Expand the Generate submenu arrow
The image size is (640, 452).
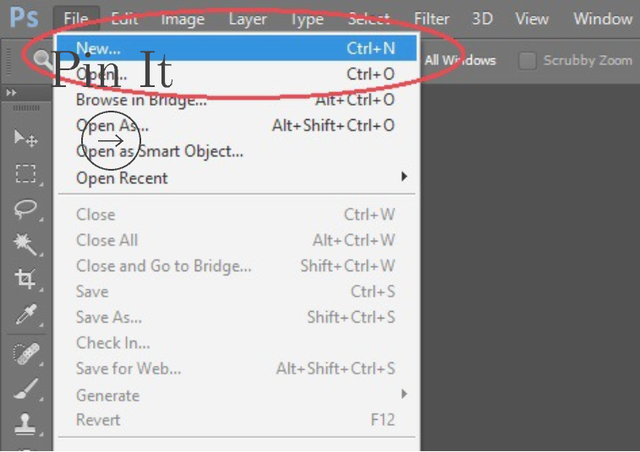(404, 394)
